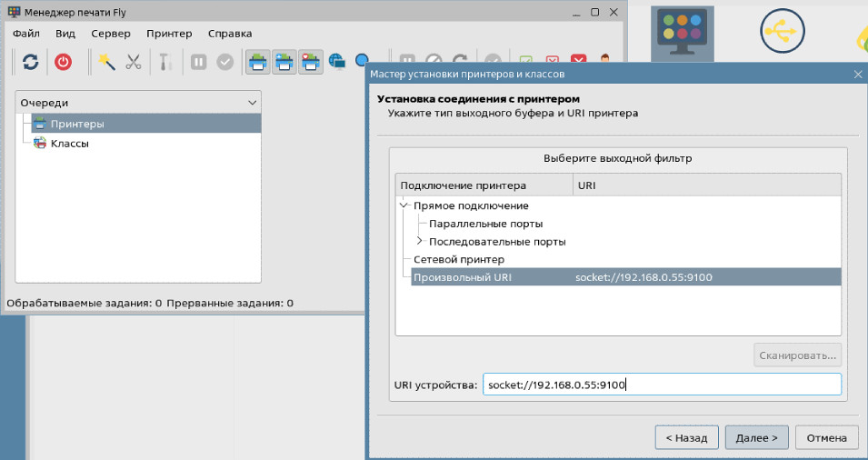This screenshot has height=460, width=868.
Task: Click the scissors toolbar icon
Action: (x=134, y=62)
